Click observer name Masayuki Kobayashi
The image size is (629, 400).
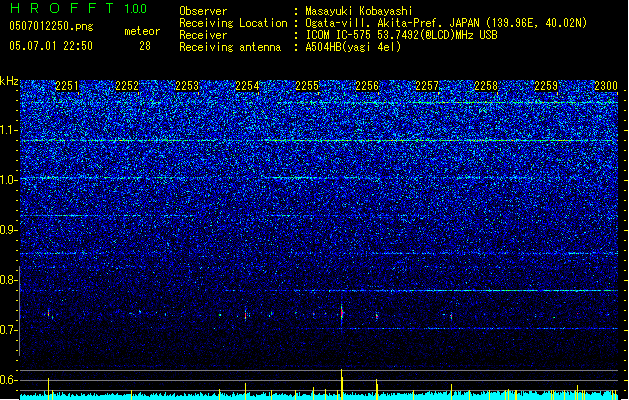tap(359, 11)
